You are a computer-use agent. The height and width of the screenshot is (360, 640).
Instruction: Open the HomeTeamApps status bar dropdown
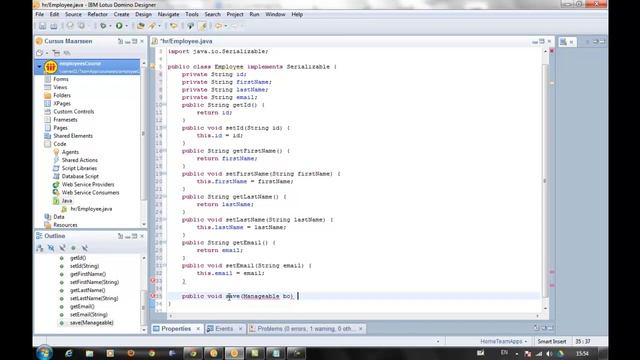point(504,341)
